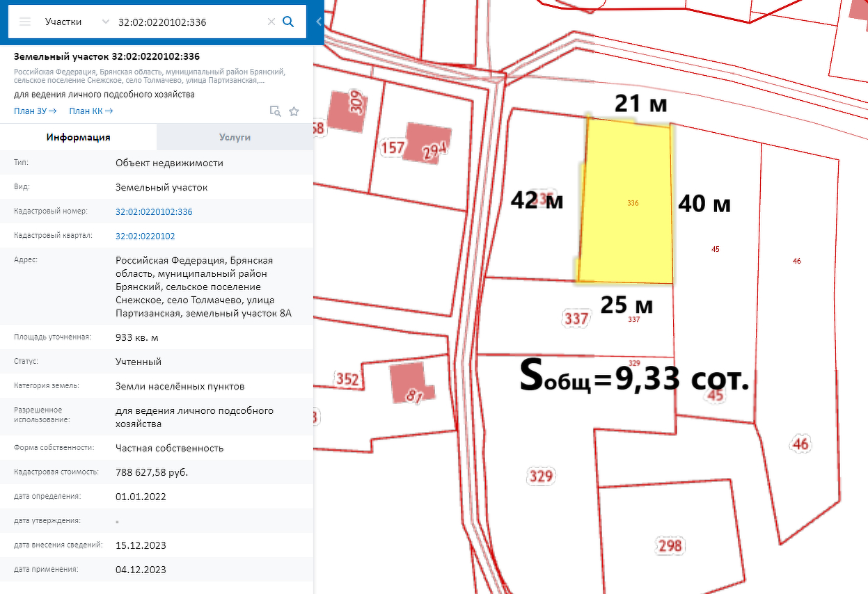
Task: Click the magnifier search icon
Action: (288, 22)
